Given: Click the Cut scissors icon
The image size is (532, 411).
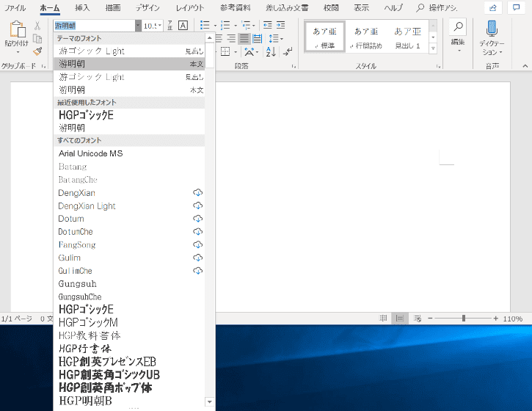Looking at the screenshot, I should (x=37, y=26).
